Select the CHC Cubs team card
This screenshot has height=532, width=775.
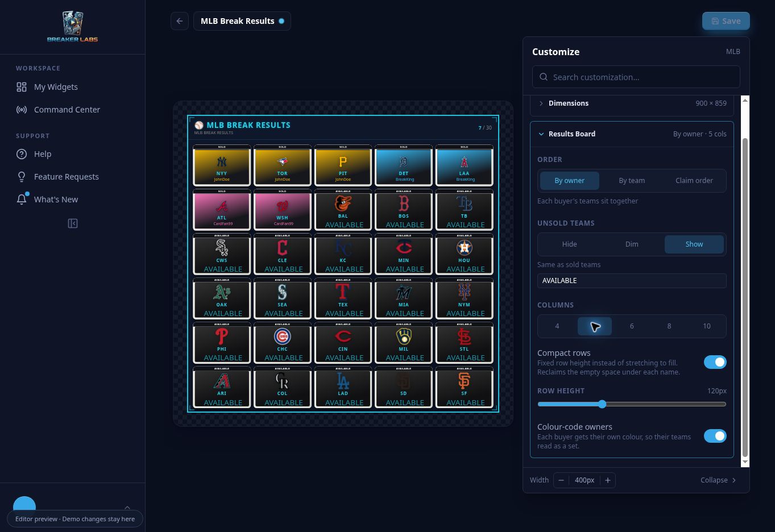click(283, 342)
